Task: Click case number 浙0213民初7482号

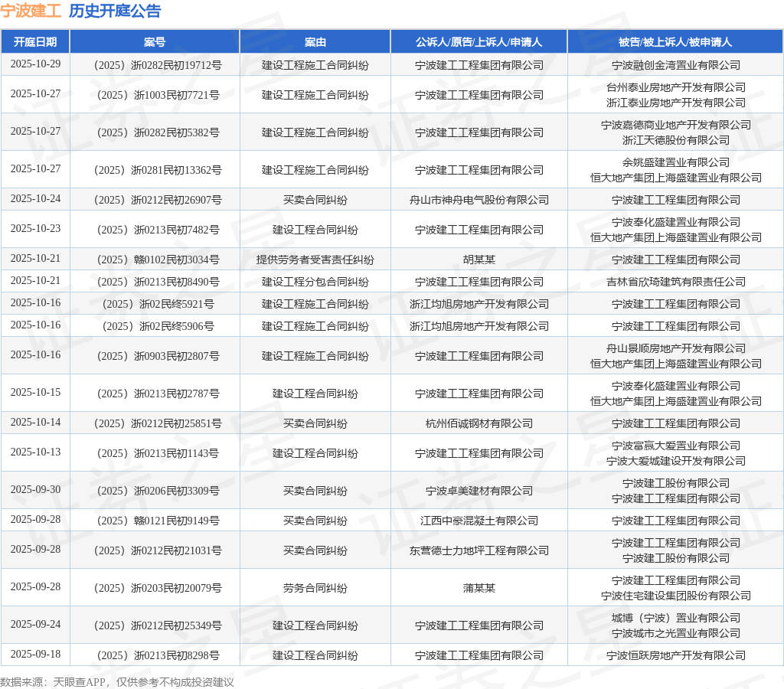Action: click(158, 230)
